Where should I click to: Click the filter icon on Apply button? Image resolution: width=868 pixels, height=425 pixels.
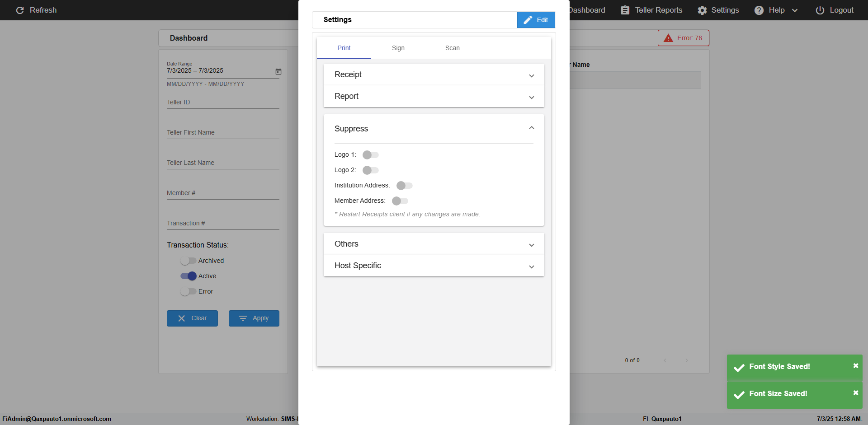tap(243, 318)
